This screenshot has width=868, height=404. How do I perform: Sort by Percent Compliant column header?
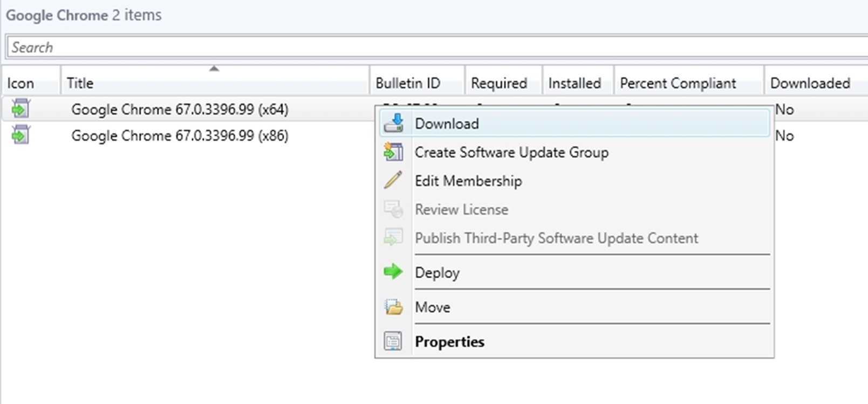(689, 83)
